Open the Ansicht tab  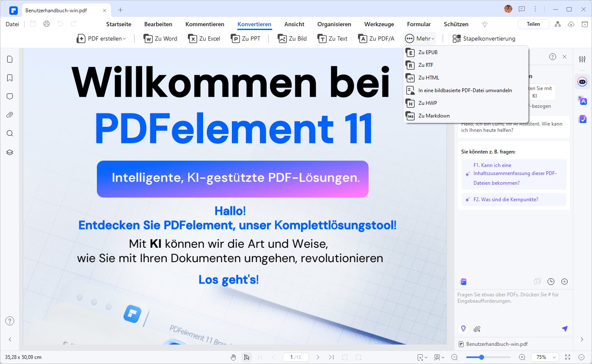pos(294,25)
